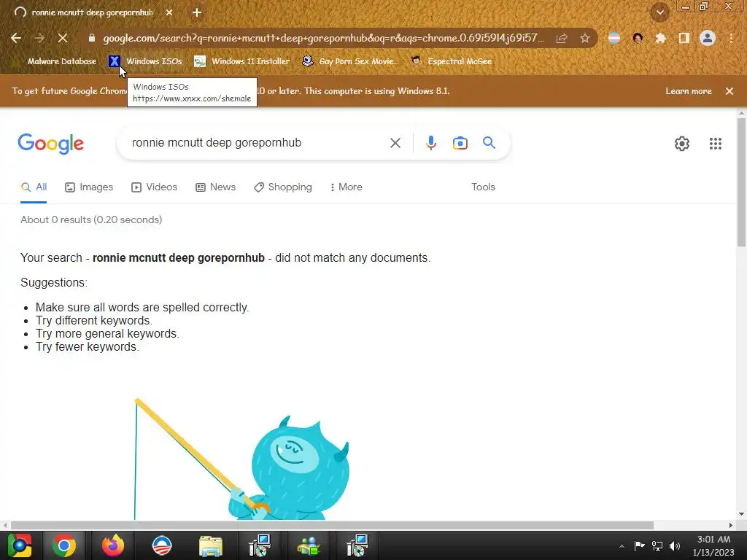The height and width of the screenshot is (560, 747).
Task: Clear the search query with the X icon
Action: pos(395,143)
